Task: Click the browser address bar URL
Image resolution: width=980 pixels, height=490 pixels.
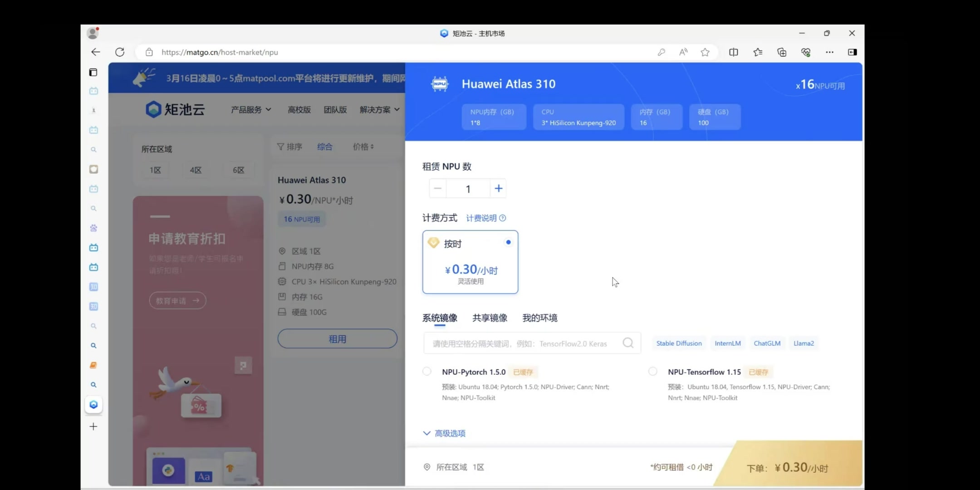Action: point(220,52)
